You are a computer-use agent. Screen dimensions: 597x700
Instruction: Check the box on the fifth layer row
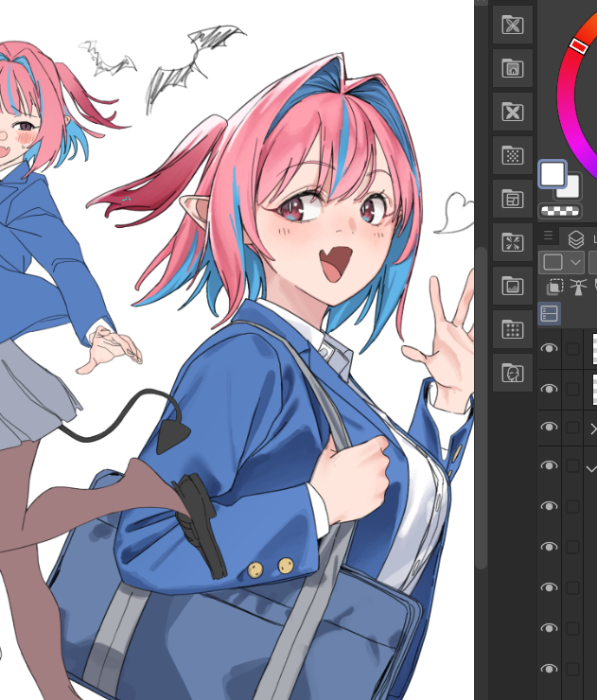click(573, 506)
